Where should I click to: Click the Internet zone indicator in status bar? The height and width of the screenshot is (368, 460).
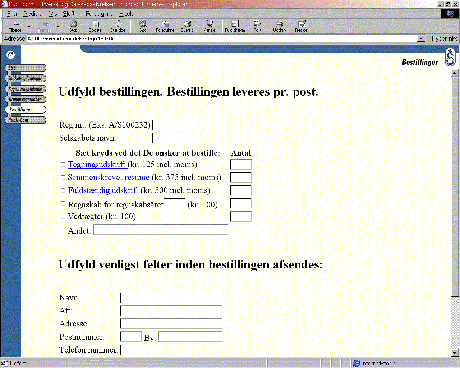pos(374,363)
